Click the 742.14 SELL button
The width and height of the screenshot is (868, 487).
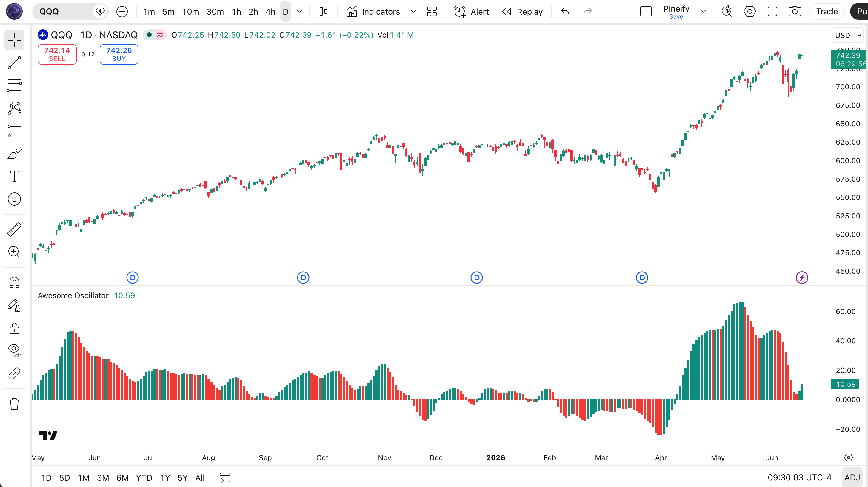click(57, 54)
